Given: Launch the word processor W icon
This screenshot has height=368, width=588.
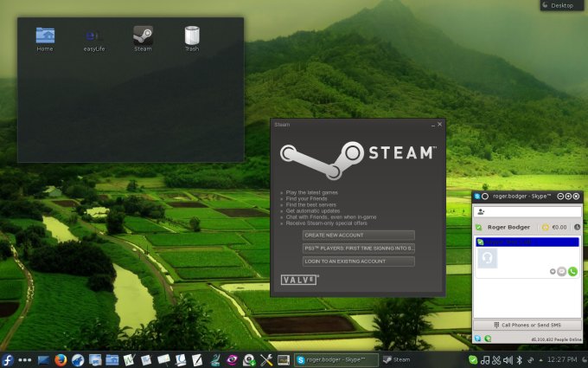Looking at the screenshot, I should [129, 360].
